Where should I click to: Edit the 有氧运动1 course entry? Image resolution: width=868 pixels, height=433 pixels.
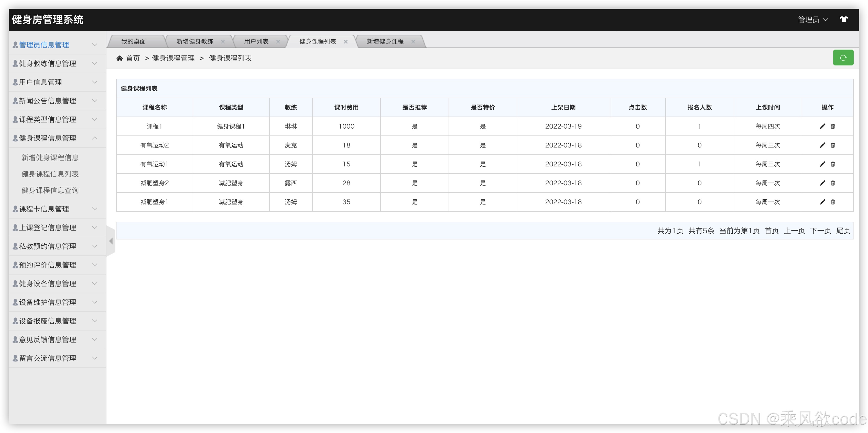[822, 164]
